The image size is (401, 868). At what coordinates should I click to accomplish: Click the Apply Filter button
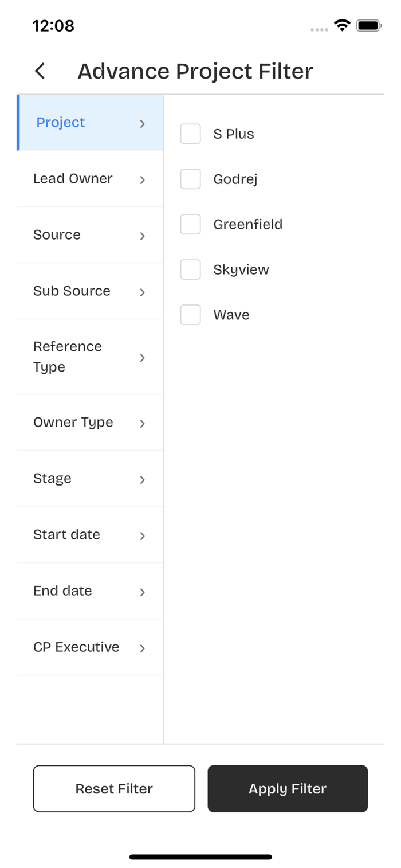point(288,789)
